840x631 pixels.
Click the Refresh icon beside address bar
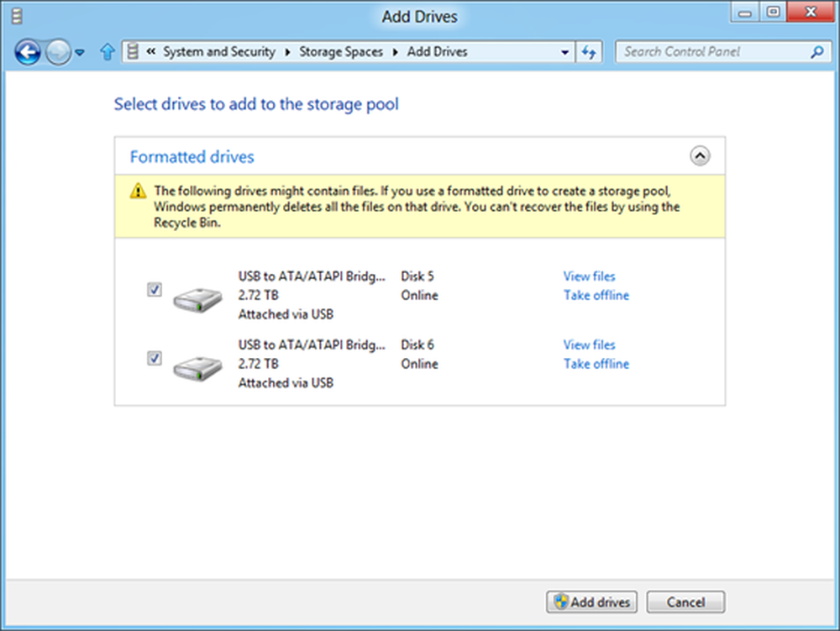(x=589, y=52)
